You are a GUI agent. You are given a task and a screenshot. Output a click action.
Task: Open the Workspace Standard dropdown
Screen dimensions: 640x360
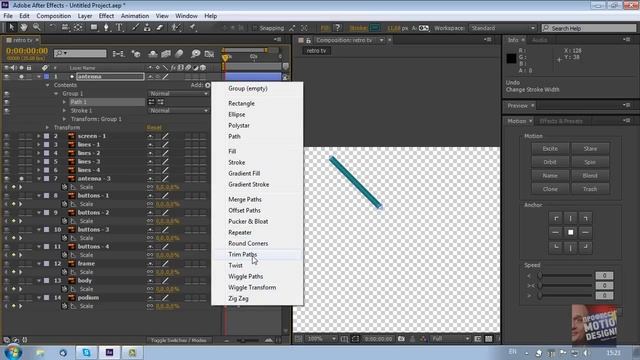tap(503, 28)
